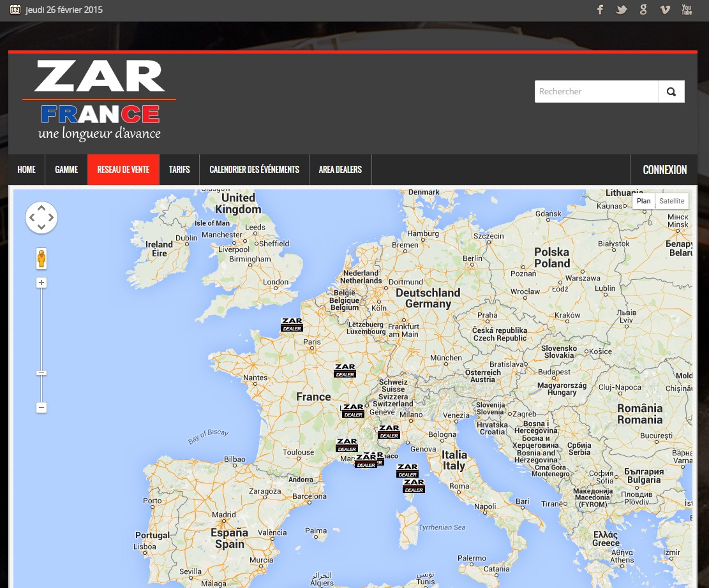709x588 pixels.
Task: Select the lower ZAR dealer marker above Corsica
Action: pyautogui.click(x=414, y=486)
